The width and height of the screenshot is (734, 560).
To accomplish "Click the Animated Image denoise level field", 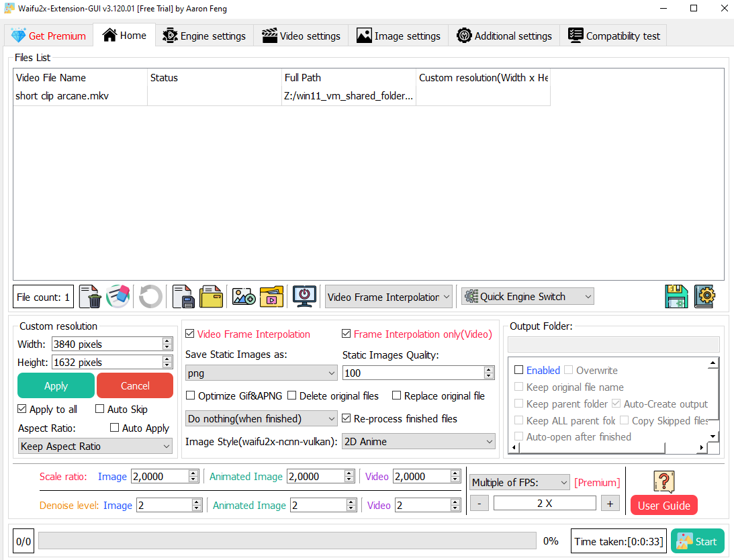I will pos(323,505).
